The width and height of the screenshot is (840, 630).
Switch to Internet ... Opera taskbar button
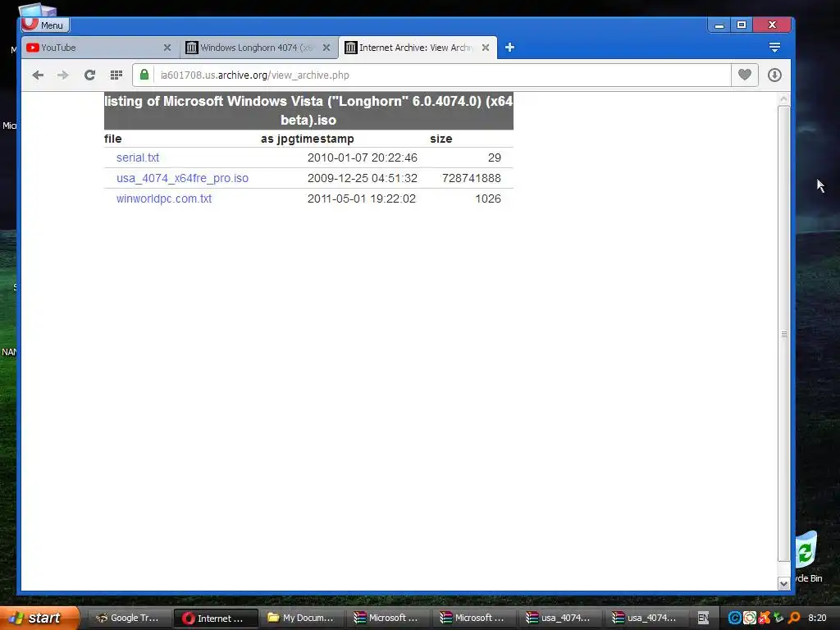click(216, 618)
